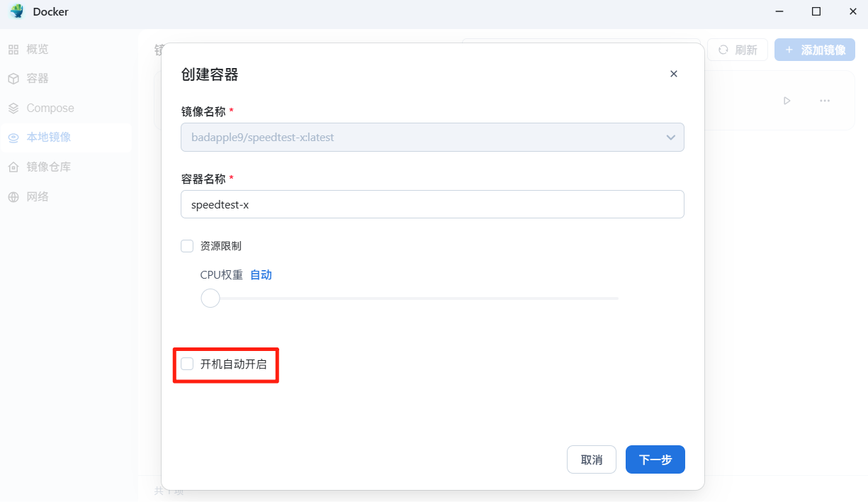
Task: Click the play icon on image row
Action: 787,101
